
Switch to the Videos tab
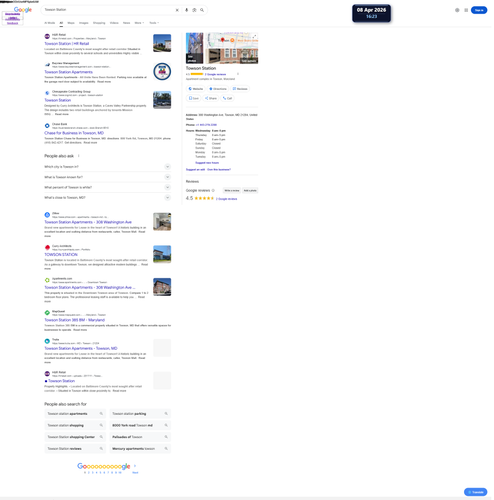coord(114,23)
